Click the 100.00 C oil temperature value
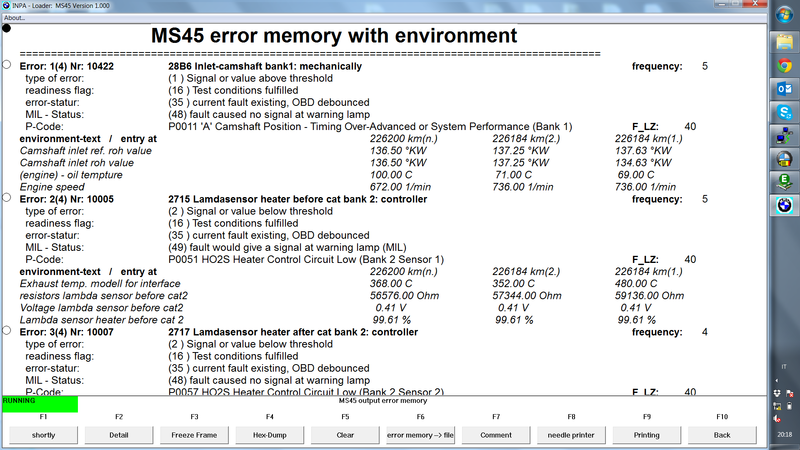 click(x=391, y=175)
